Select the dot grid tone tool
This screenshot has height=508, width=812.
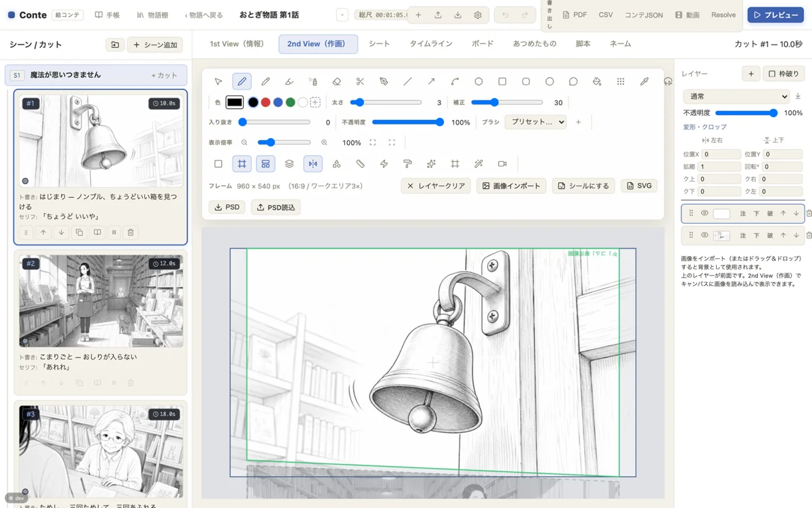tap(621, 81)
